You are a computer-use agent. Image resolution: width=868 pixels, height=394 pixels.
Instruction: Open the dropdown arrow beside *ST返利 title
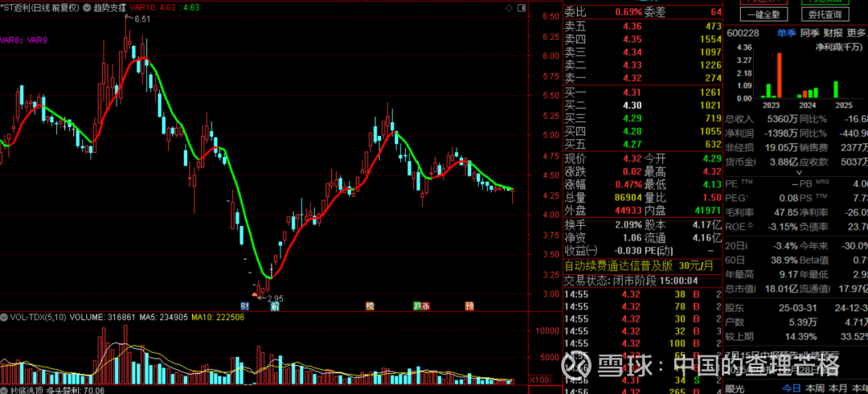88,8
